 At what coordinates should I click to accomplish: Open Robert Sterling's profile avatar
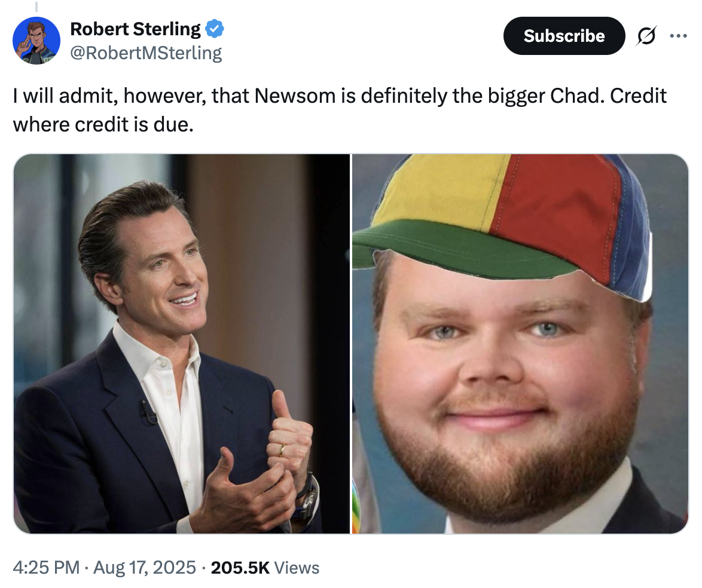pyautogui.click(x=36, y=41)
